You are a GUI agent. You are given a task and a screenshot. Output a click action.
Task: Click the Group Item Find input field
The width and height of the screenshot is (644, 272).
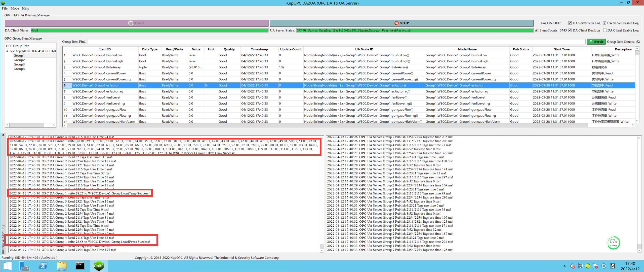click(336, 42)
